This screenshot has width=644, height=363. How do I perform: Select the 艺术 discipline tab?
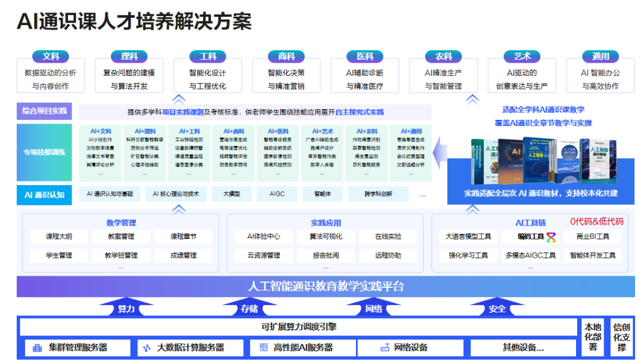point(522,56)
